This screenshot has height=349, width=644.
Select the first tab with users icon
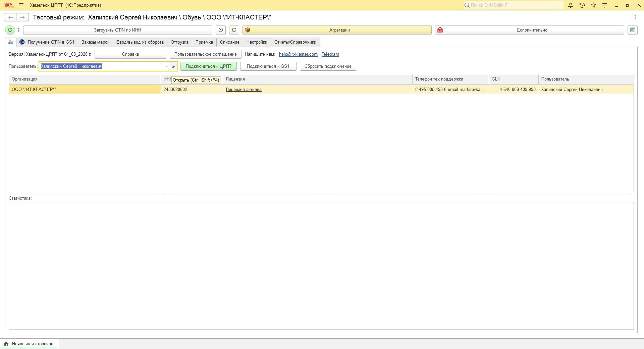click(11, 42)
